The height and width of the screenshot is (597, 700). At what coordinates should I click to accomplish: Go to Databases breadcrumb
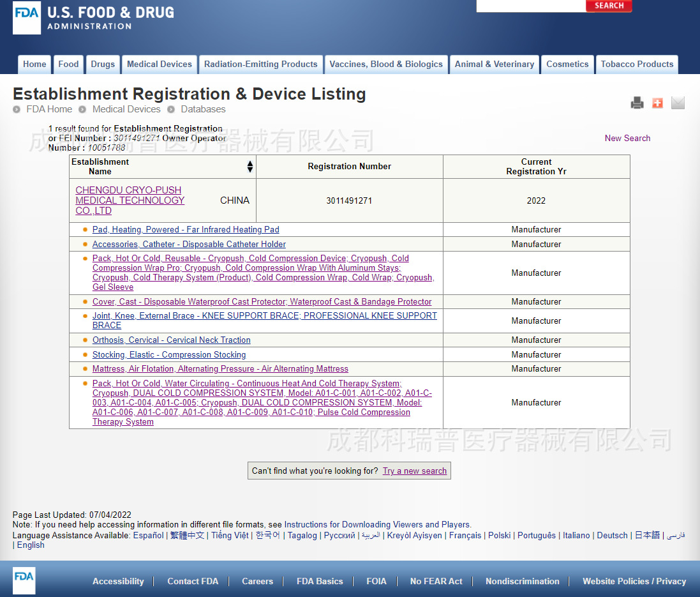(x=203, y=109)
